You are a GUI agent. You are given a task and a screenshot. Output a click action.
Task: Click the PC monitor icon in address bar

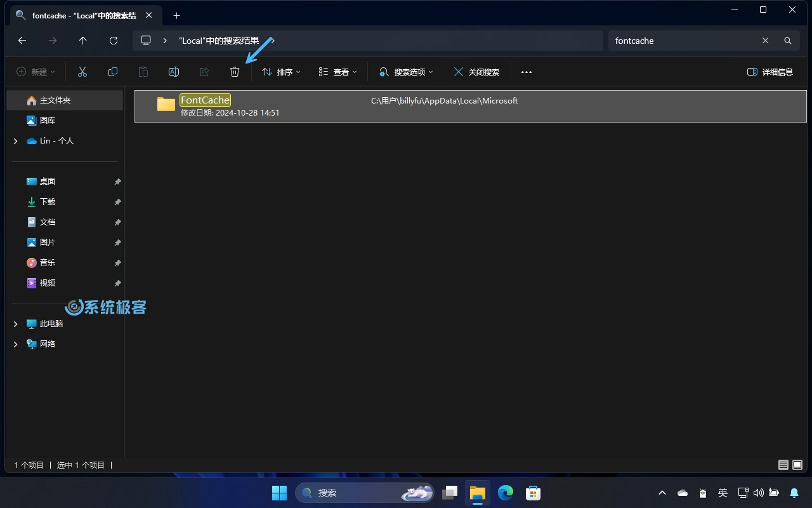point(146,41)
